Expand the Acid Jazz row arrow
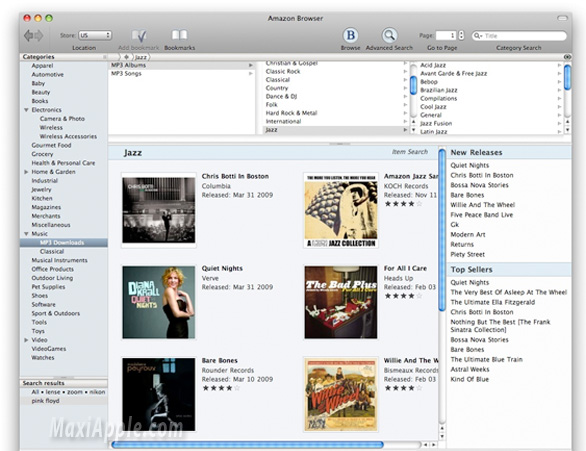 pyautogui.click(x=559, y=65)
